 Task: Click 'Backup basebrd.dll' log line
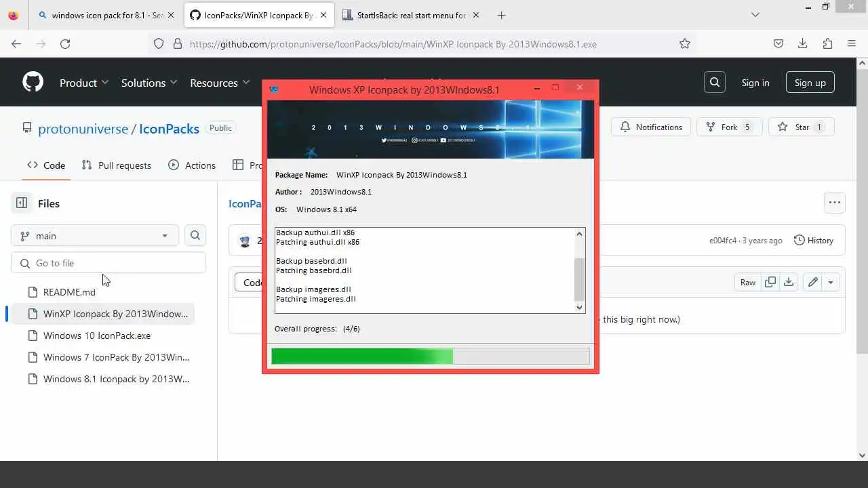(x=311, y=261)
